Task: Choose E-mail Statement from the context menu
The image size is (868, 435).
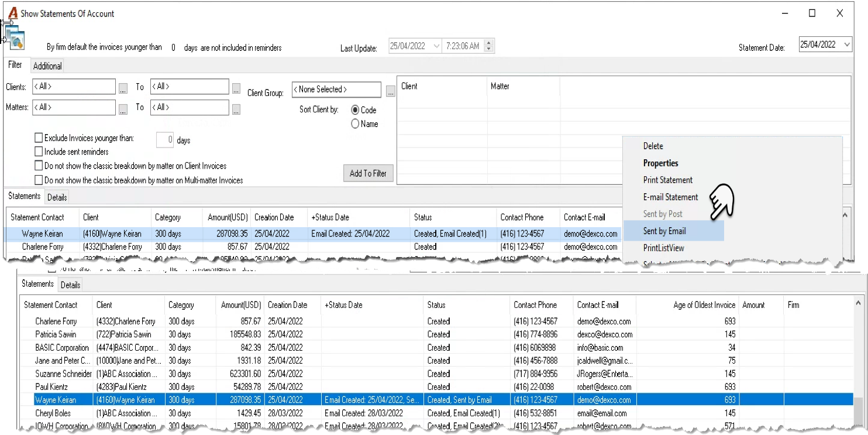Action: coord(671,197)
